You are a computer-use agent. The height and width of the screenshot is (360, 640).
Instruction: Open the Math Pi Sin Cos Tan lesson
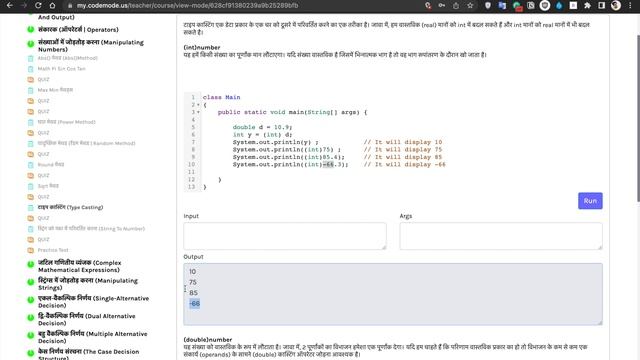[x=62, y=69]
